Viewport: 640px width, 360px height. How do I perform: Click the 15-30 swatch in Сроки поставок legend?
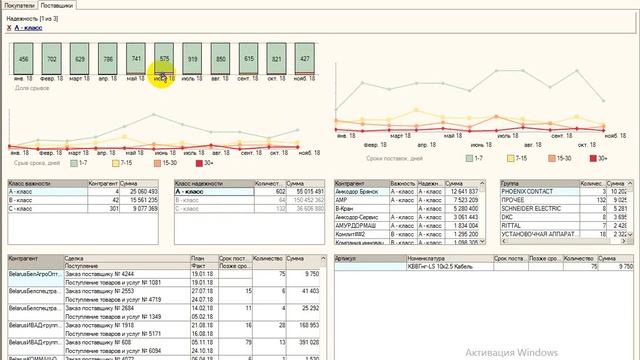pyautogui.click(x=552, y=158)
